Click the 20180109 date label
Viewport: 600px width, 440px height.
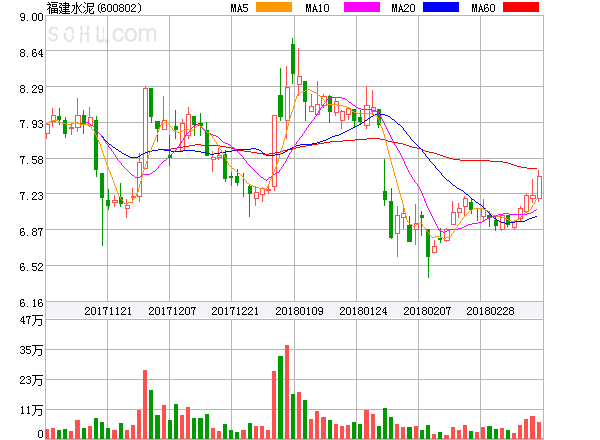(299, 311)
